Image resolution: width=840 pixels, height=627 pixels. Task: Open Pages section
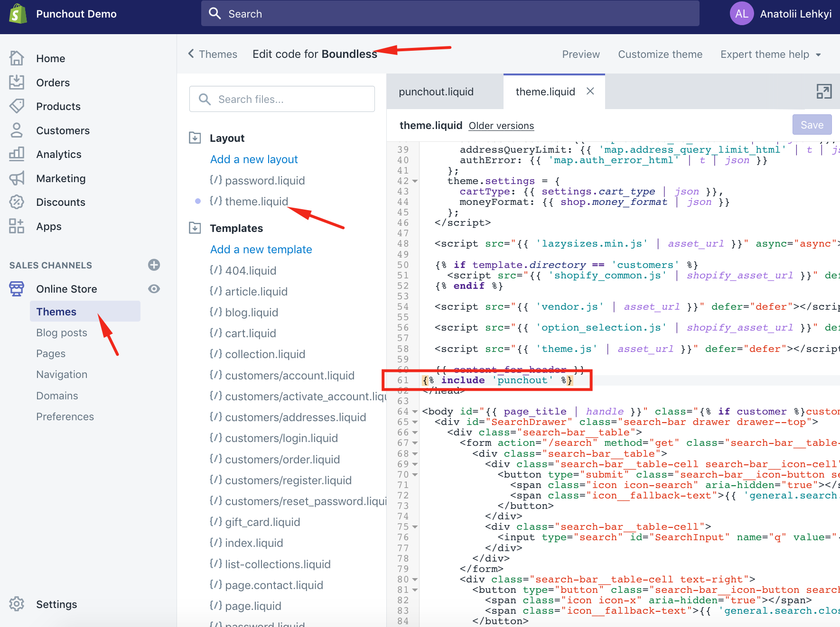tap(51, 353)
